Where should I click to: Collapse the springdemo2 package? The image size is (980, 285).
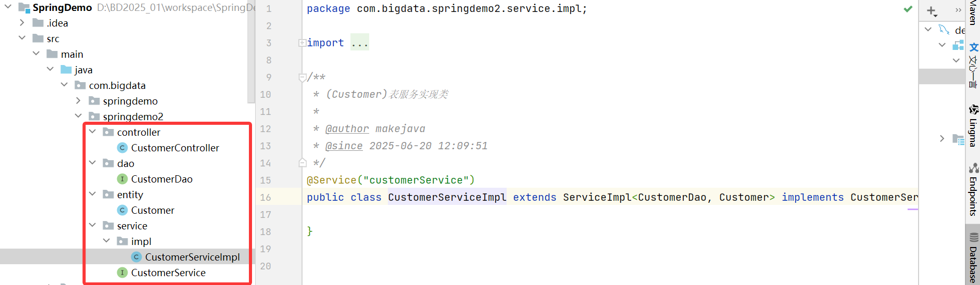78,116
